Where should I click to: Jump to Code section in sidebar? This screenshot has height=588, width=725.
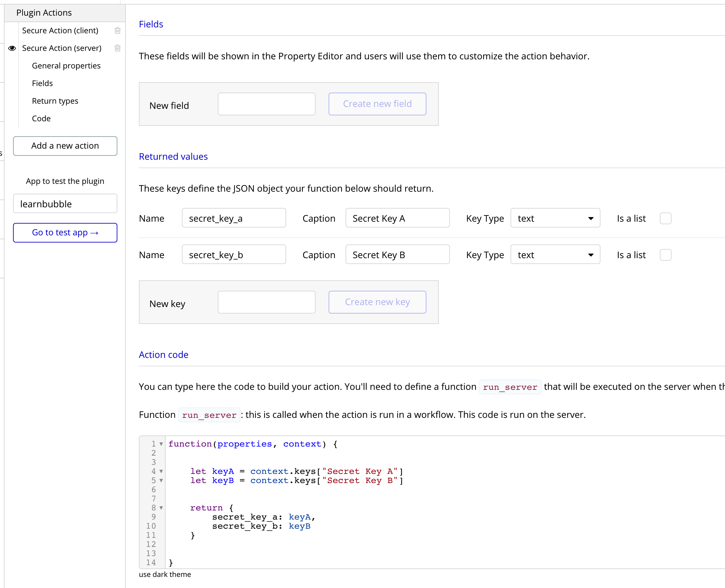pyautogui.click(x=41, y=119)
